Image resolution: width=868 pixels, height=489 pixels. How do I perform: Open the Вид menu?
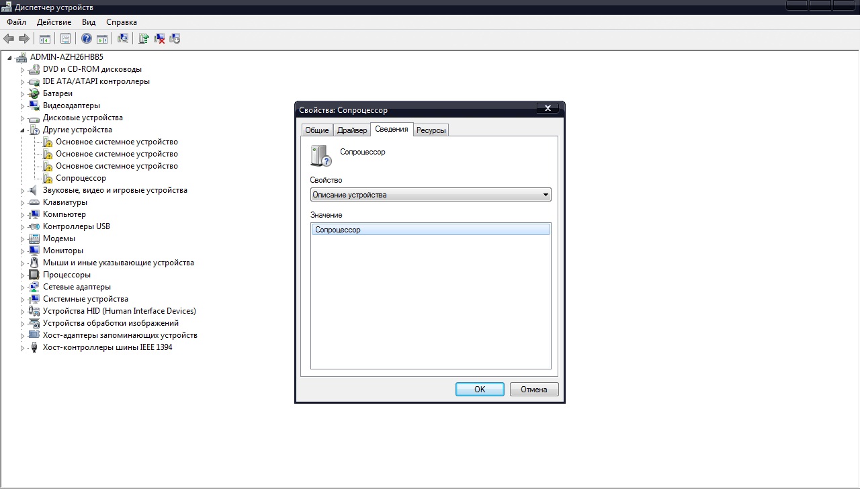tap(89, 22)
